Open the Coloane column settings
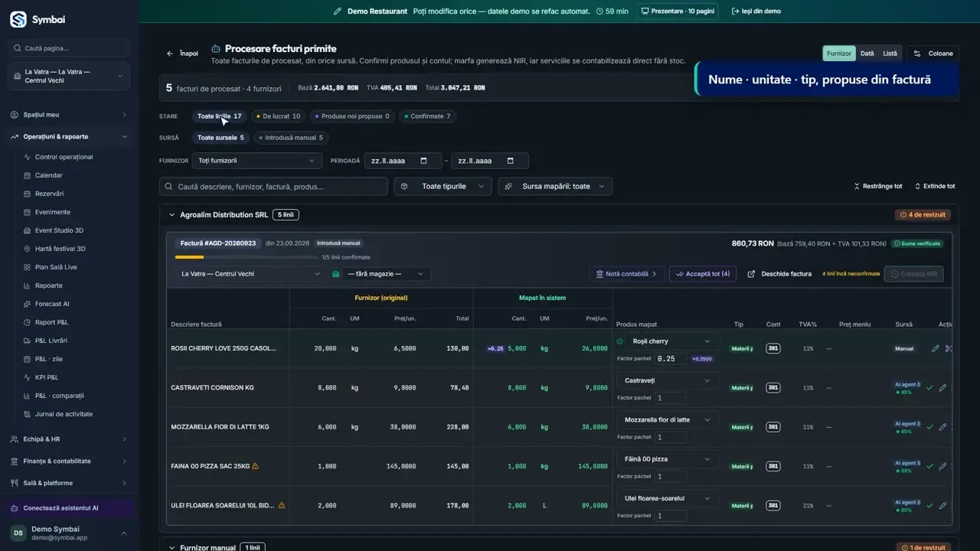 [x=933, y=54]
